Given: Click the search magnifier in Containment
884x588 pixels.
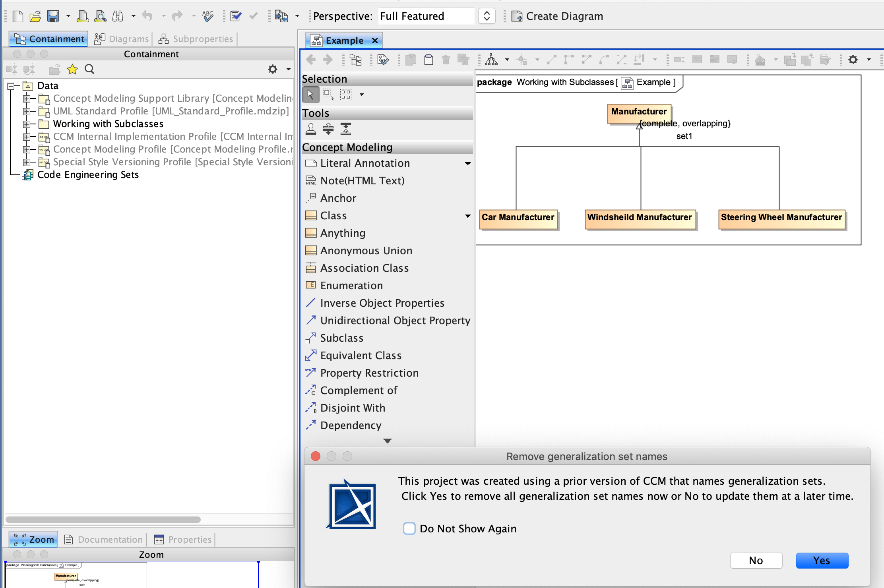Looking at the screenshot, I should tap(89, 70).
